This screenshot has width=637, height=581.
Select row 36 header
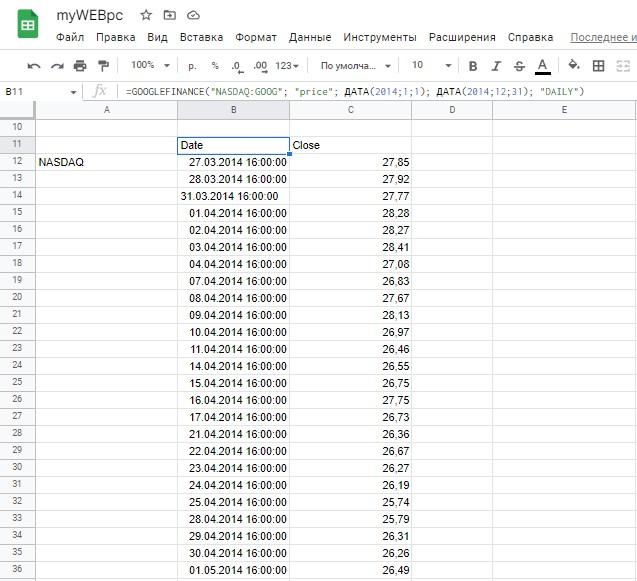click(x=17, y=569)
